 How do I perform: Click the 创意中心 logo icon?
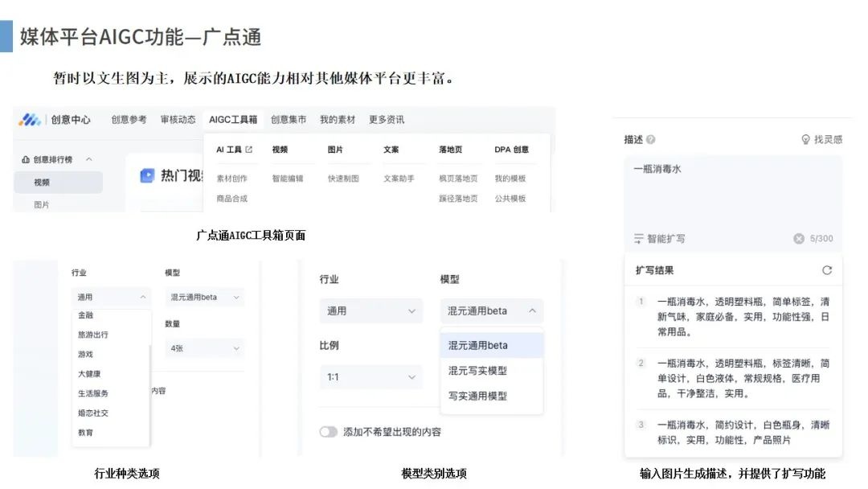pos(31,119)
